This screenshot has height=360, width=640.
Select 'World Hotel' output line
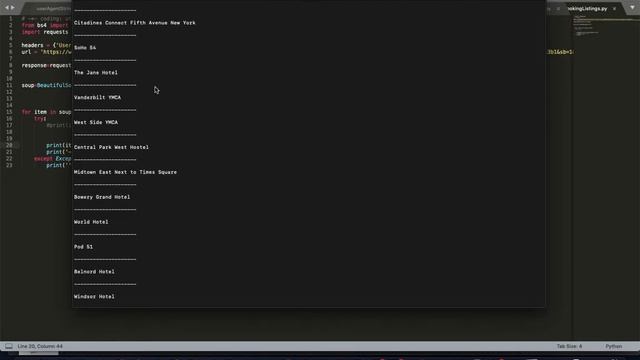(x=91, y=222)
